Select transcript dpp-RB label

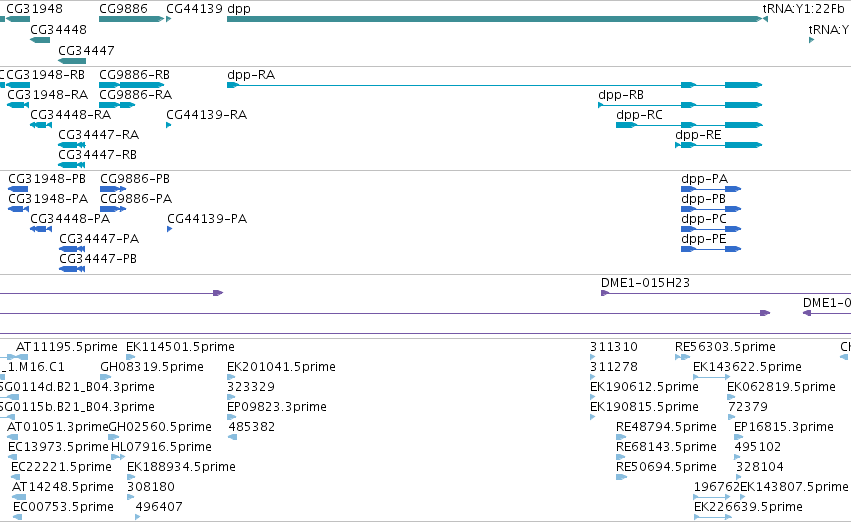pos(621,95)
